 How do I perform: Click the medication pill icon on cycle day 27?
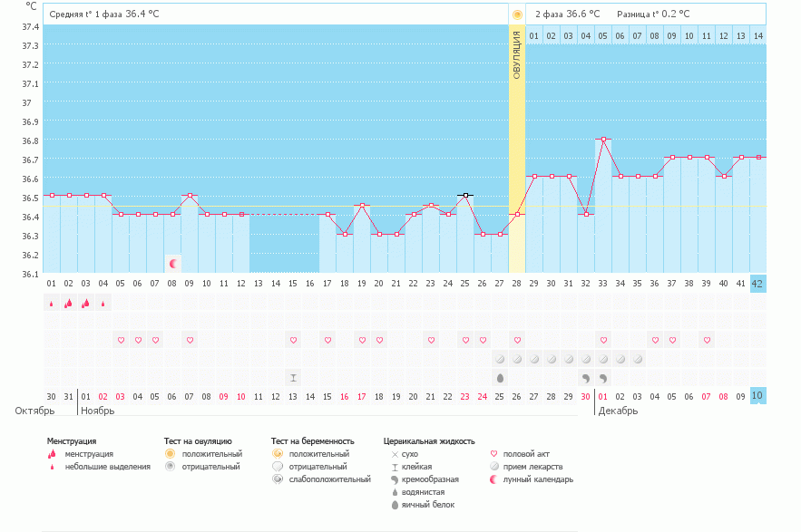pyautogui.click(x=500, y=359)
